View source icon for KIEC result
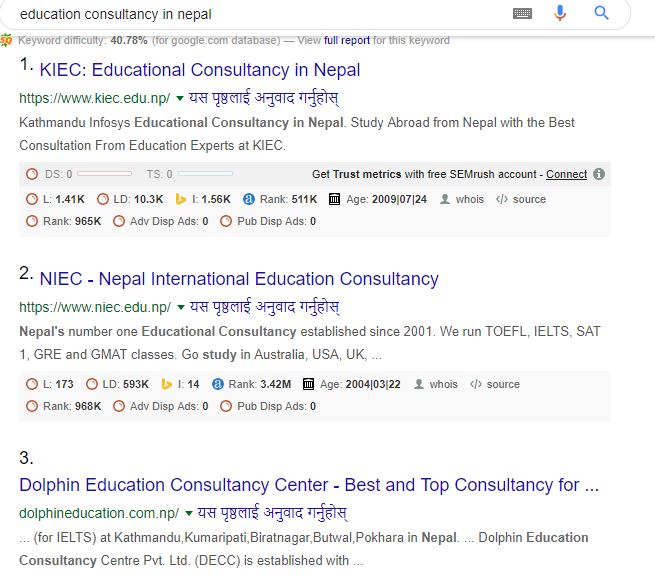The width and height of the screenshot is (655, 575). (502, 199)
